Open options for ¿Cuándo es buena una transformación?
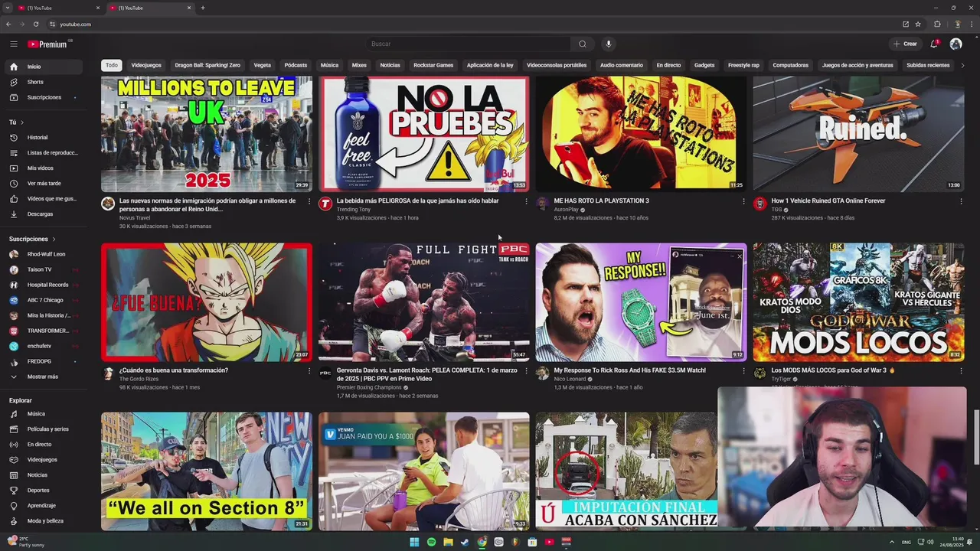This screenshot has height=551, width=980. [x=309, y=371]
